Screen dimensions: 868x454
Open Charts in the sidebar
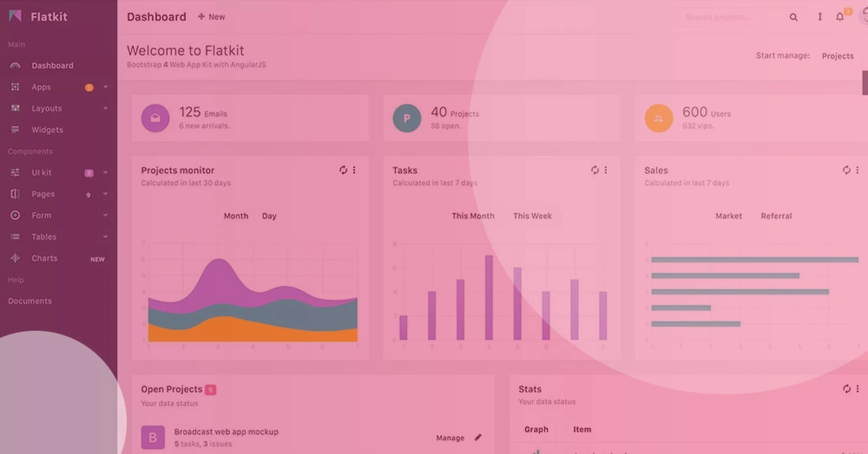[44, 258]
